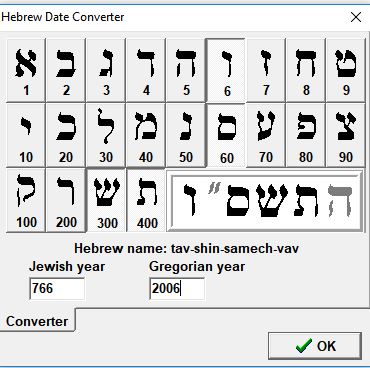Select the Zayin letter valued 7
This screenshot has width=370, height=368.
[x=266, y=70]
